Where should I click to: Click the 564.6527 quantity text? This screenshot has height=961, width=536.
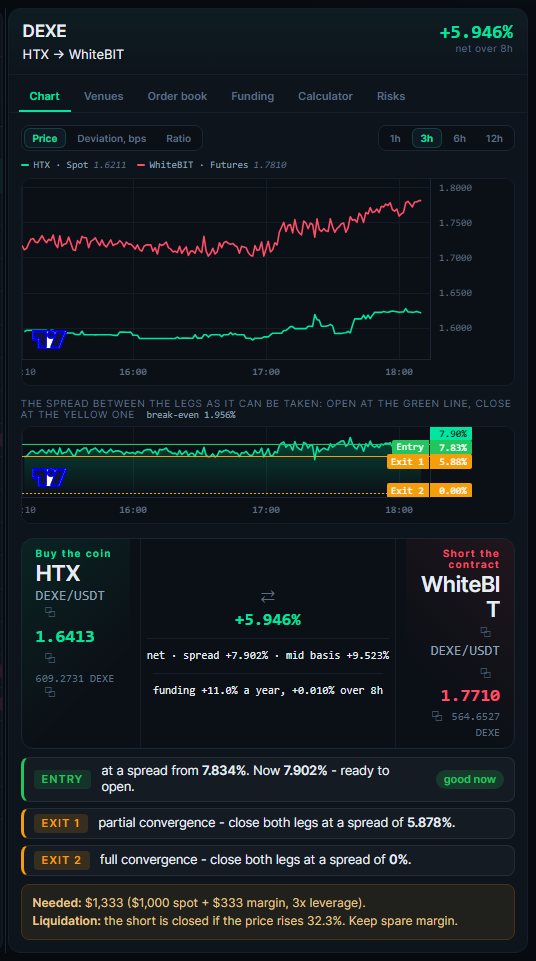click(x=475, y=716)
